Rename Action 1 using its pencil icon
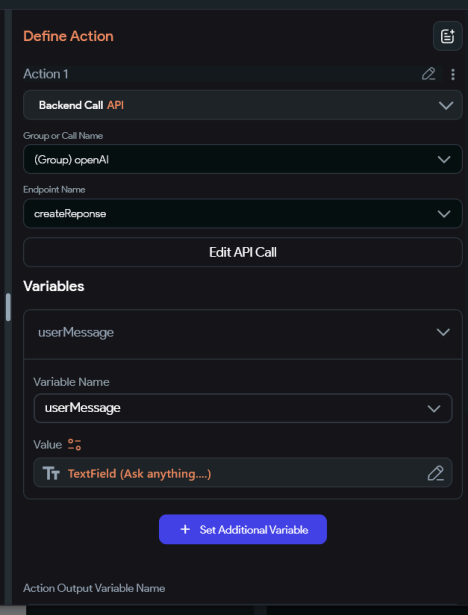The height and width of the screenshot is (615, 468). (x=428, y=74)
